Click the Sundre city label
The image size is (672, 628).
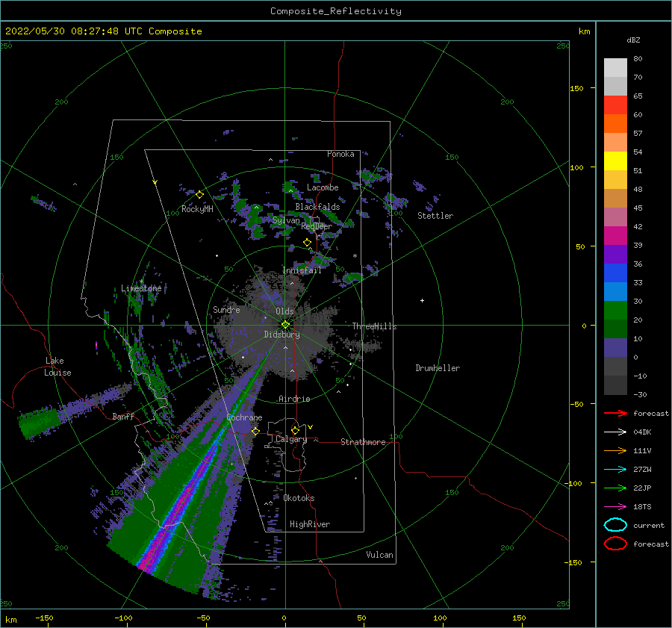226,309
